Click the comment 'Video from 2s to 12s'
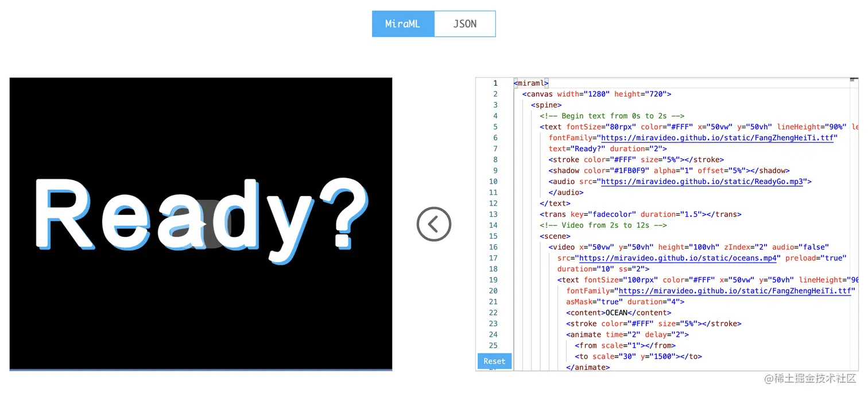The image size is (868, 396). click(603, 225)
